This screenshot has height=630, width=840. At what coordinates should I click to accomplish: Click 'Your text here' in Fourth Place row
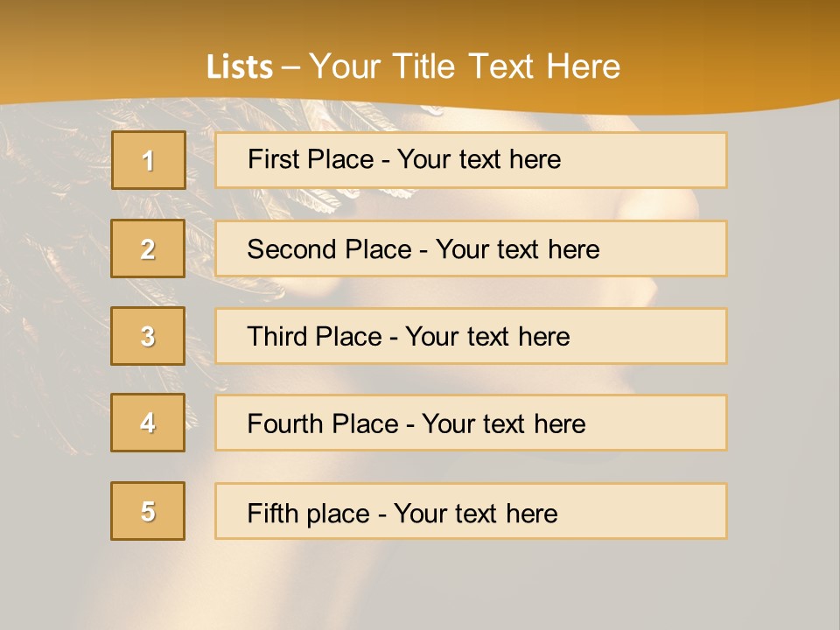(504, 423)
